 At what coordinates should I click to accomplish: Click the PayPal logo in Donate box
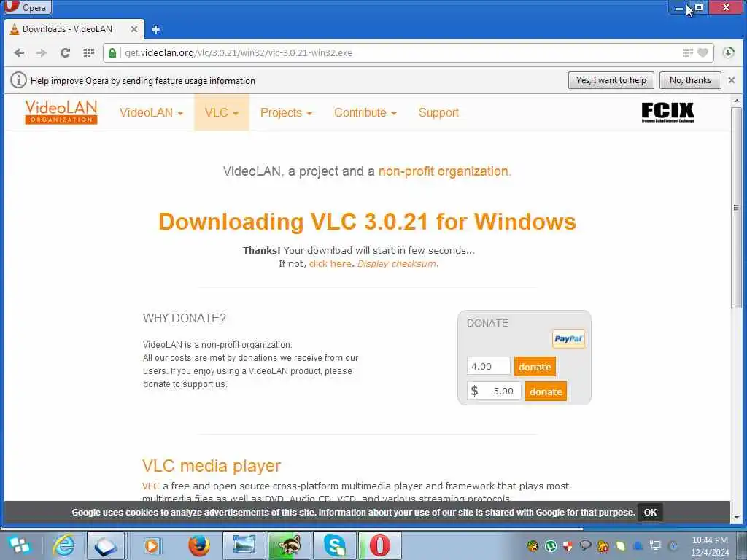coord(568,339)
